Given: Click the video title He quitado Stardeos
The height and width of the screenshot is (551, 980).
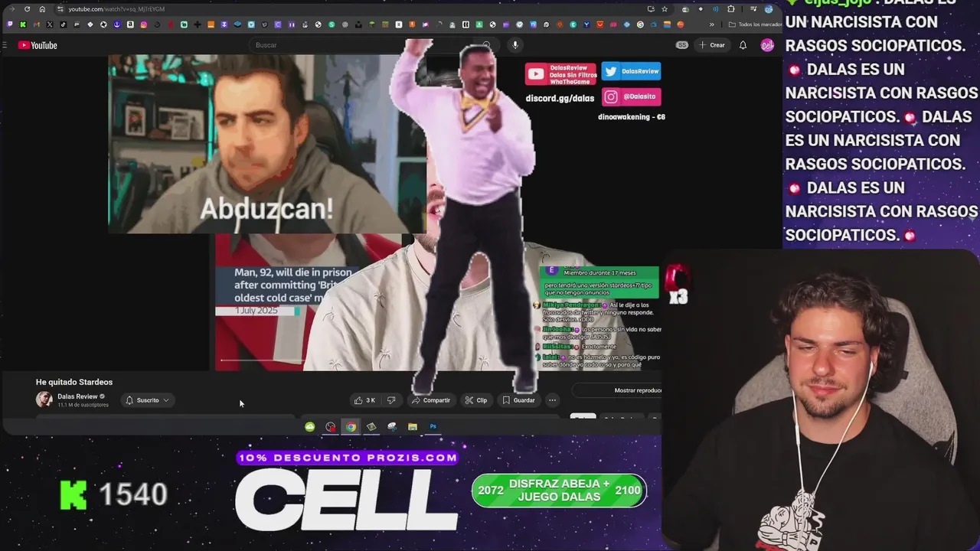Looking at the screenshot, I should point(74,382).
